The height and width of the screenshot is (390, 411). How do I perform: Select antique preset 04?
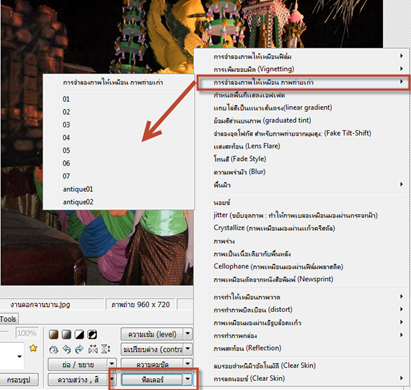pyautogui.click(x=66, y=138)
